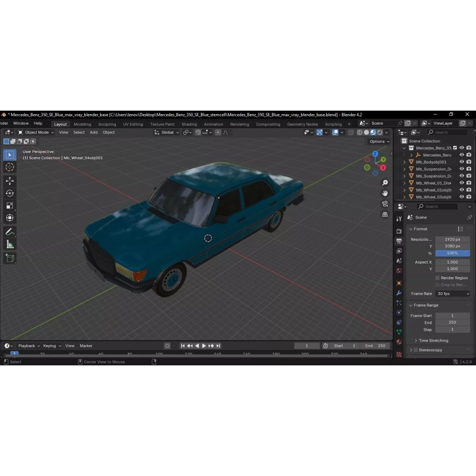Image resolution: width=476 pixels, height=476 pixels.
Task: Collapse the Format panel
Action: (x=411, y=229)
